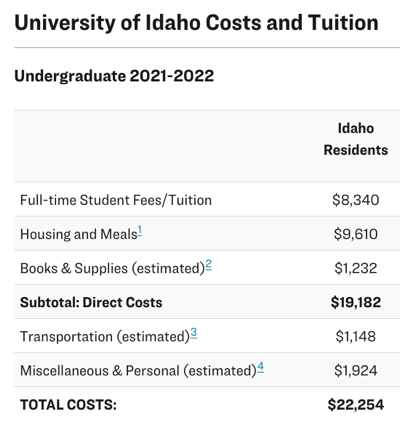
Task: Click the Idaho Residents column header
Action: point(356,139)
